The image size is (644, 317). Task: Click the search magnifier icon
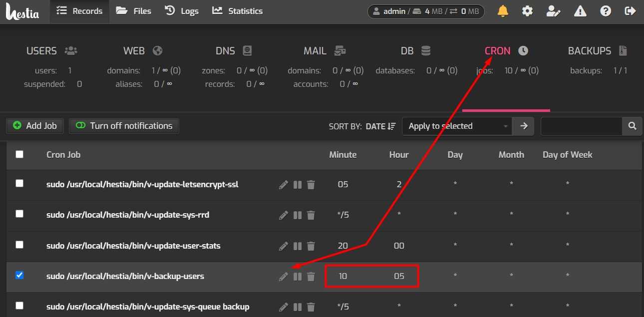point(632,126)
